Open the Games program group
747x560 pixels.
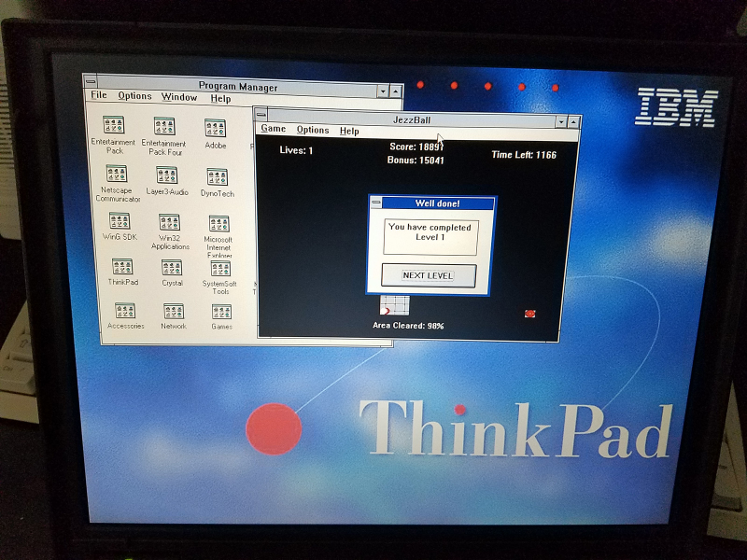[x=221, y=313]
